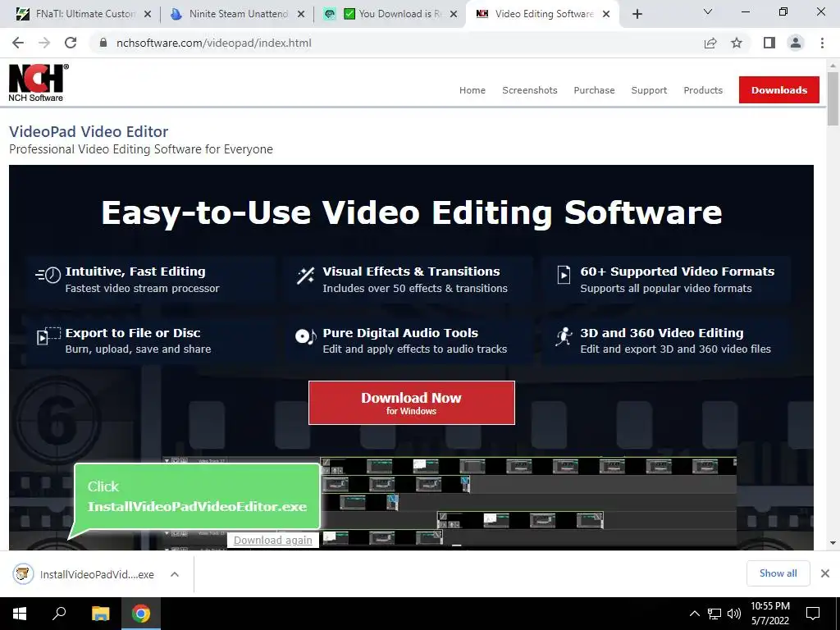The image size is (840, 630).
Task: Show hidden tray icons chevron
Action: 694,614
